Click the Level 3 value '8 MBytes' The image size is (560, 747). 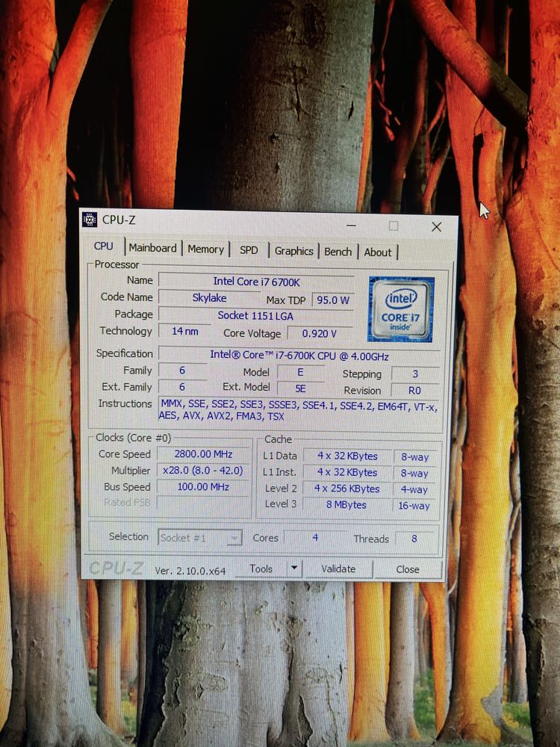(x=346, y=504)
